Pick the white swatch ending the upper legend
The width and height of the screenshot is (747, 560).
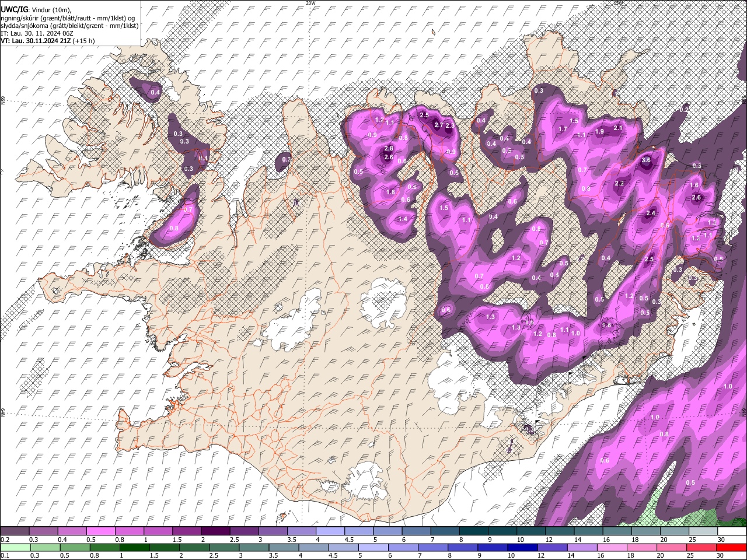click(732, 531)
